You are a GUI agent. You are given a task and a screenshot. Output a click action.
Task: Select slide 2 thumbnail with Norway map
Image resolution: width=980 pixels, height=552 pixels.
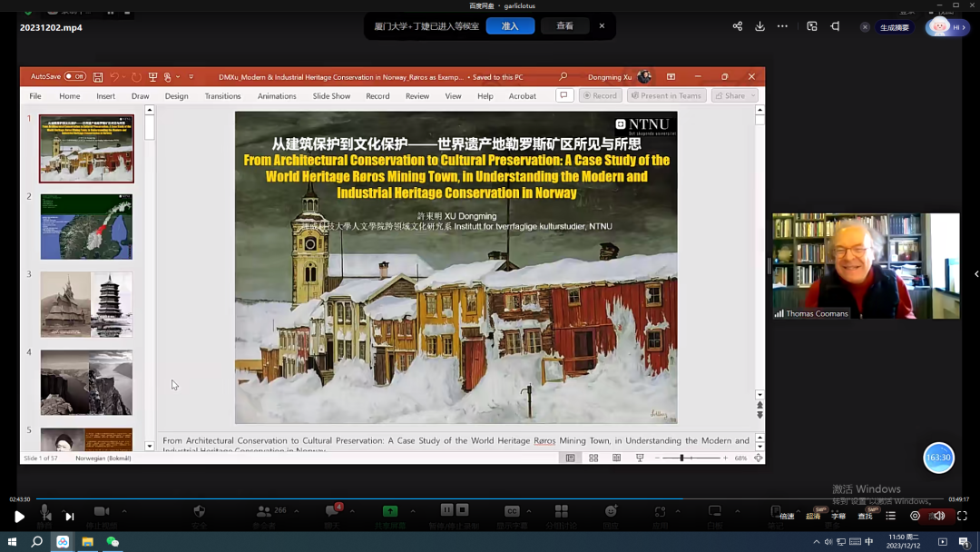86,227
